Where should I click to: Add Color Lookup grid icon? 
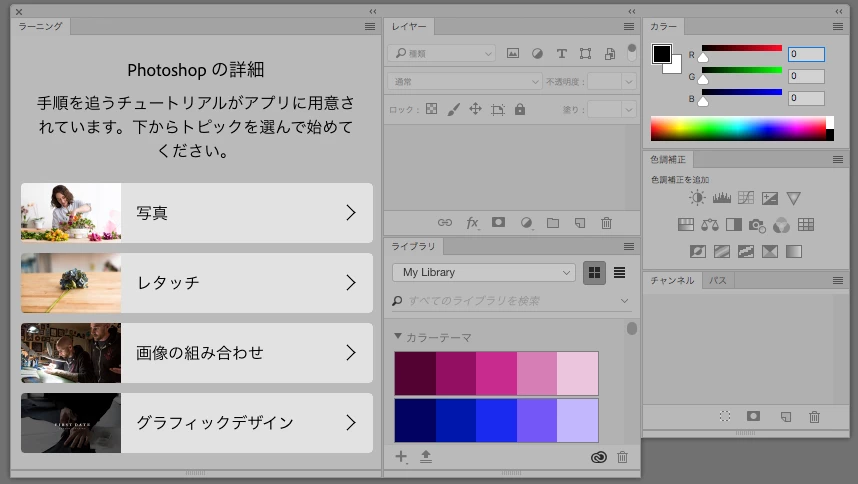[x=806, y=224]
